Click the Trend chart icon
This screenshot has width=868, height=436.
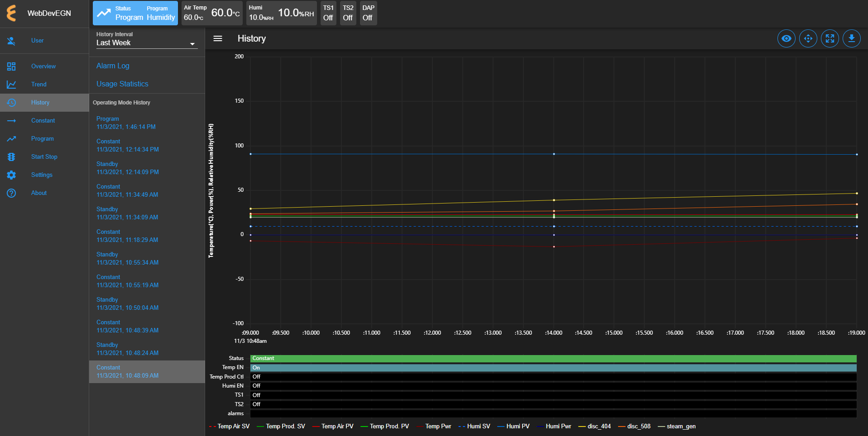(11, 85)
